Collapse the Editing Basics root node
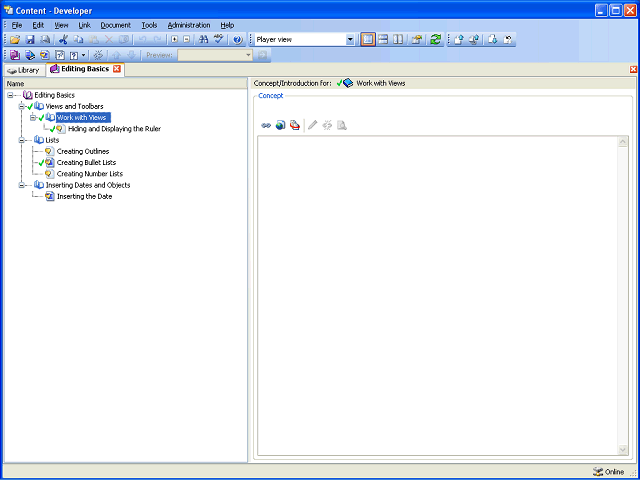The height and width of the screenshot is (480, 640). point(10,95)
